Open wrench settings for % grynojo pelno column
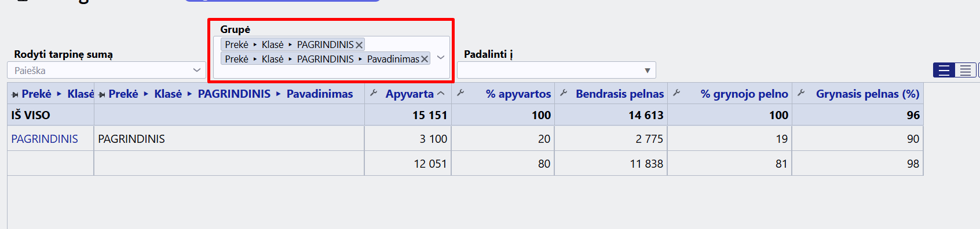 [x=676, y=93]
